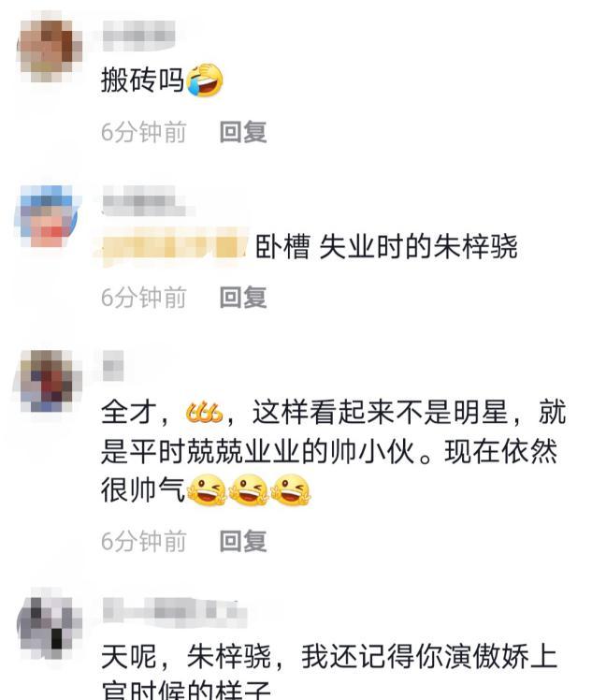Tap the laughing-crying emoji after 搬砖吗
592x700 pixels.
pos(205,80)
